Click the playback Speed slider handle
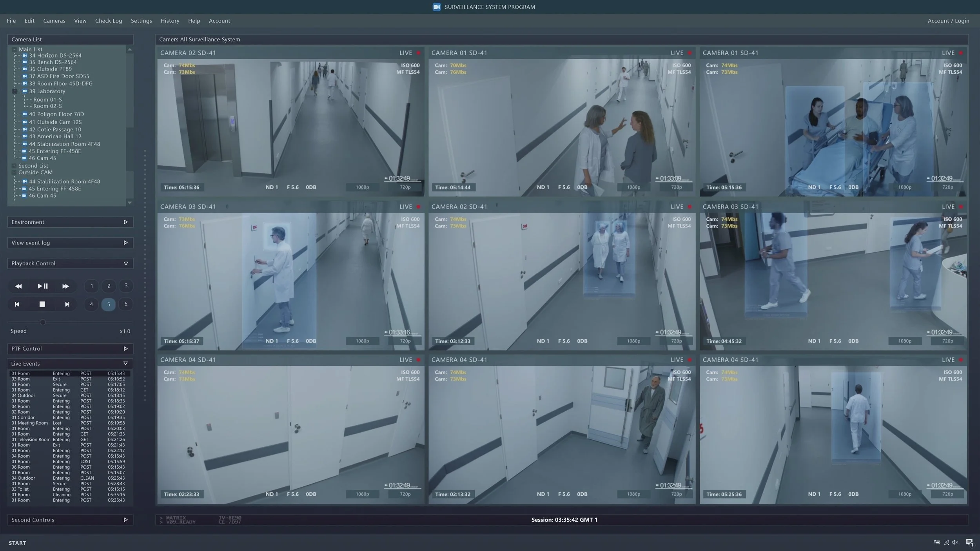 43,322
